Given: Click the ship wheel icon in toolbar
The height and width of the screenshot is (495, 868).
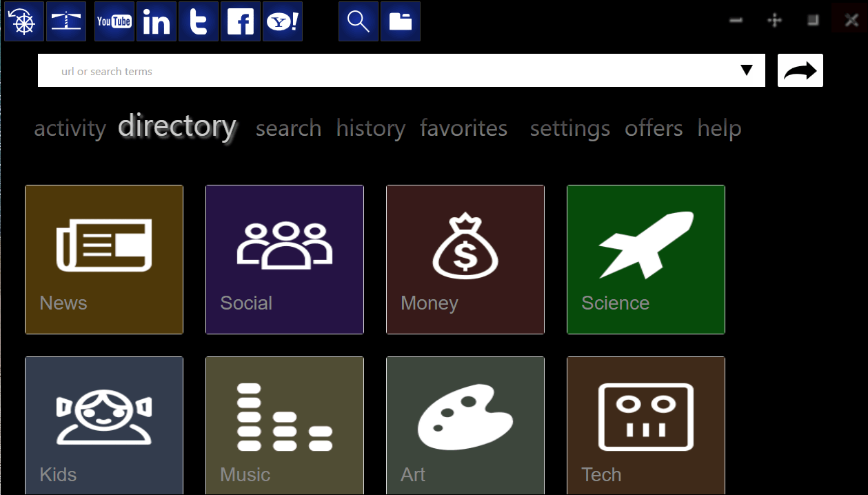Looking at the screenshot, I should 24,21.
